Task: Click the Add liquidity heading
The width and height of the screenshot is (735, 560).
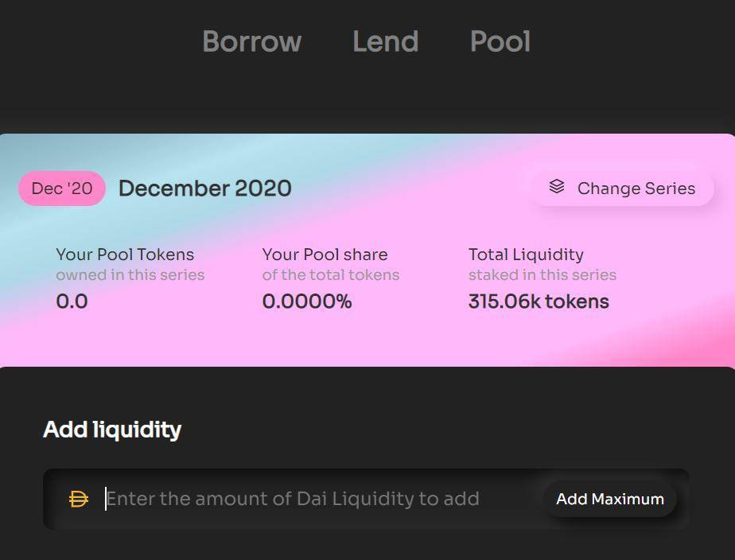Action: tap(112, 430)
